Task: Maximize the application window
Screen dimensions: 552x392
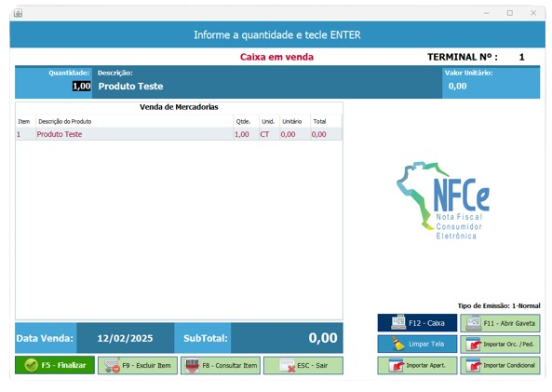Action: [x=510, y=13]
